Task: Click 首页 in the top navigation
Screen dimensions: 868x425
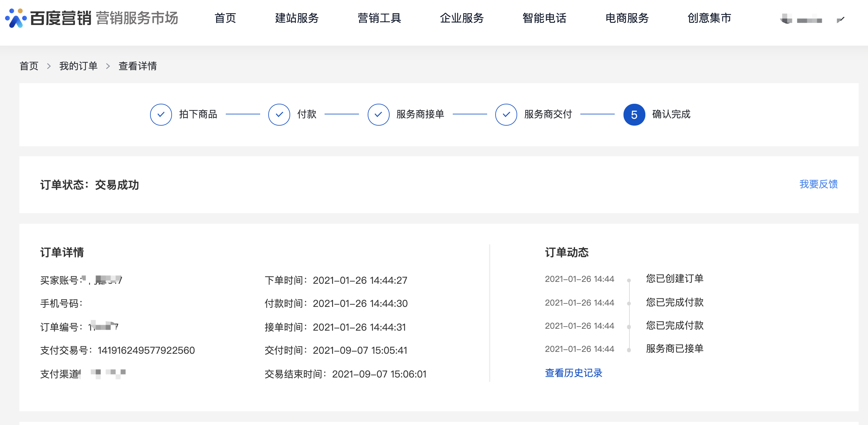Action: coord(225,18)
